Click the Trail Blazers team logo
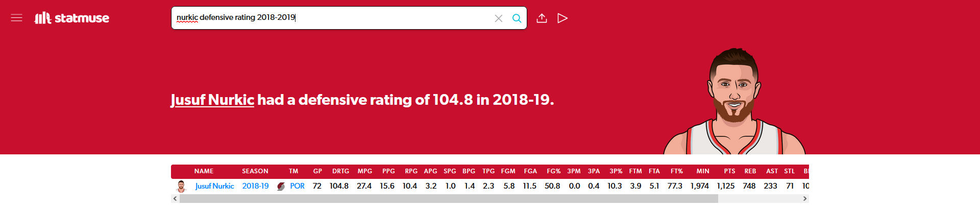Viewport: 980px width, 207px height. coord(281,187)
